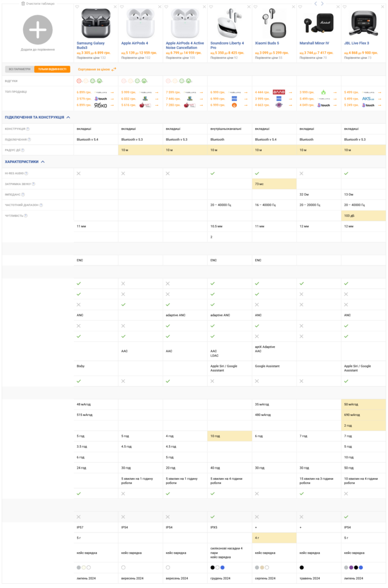Open help icon next to Частотний діапазон

click(x=41, y=205)
